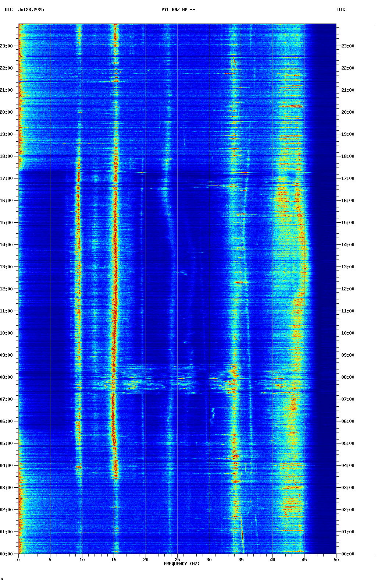The height and width of the screenshot is (583, 392).
Task: Select 00:00 on the right time axis
Action: (348, 554)
